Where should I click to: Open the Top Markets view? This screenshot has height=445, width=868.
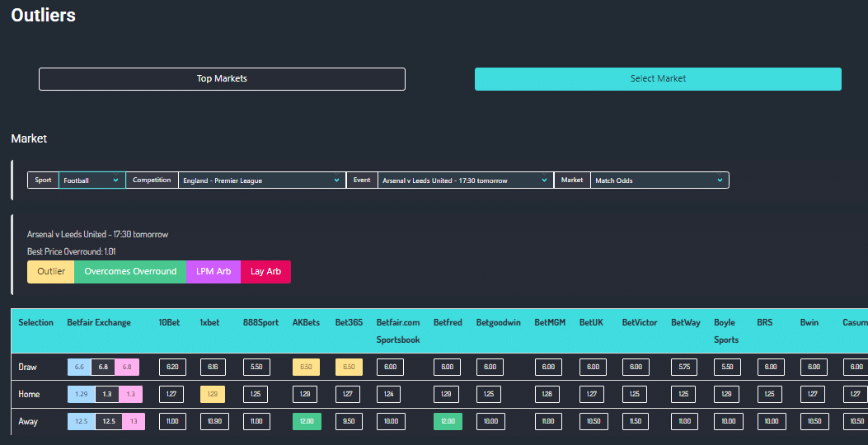(x=222, y=79)
